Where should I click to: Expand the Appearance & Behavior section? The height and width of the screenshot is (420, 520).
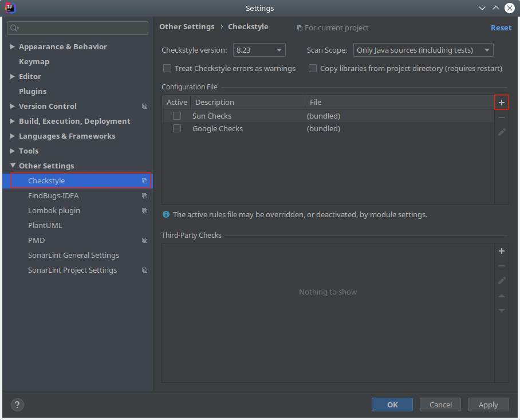[x=13, y=47]
